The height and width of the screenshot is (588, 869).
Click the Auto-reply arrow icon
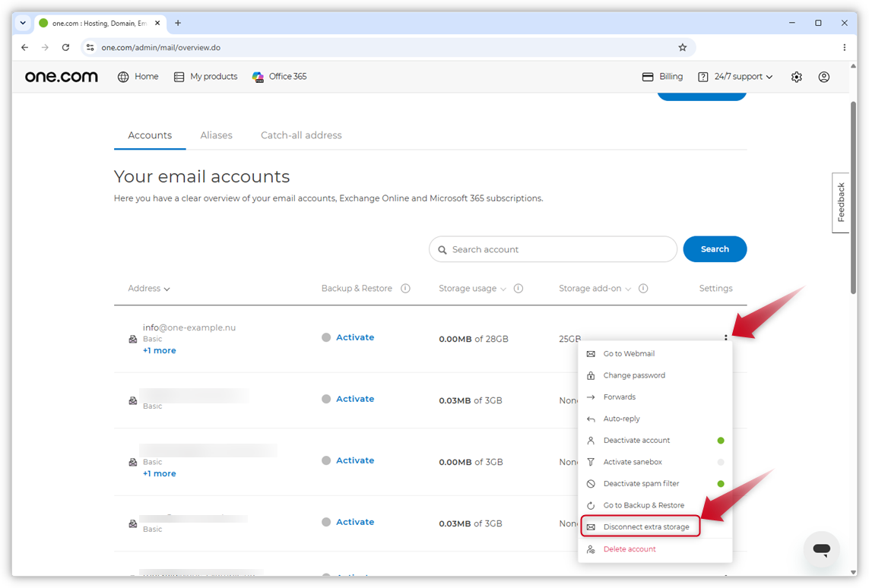[x=591, y=419]
